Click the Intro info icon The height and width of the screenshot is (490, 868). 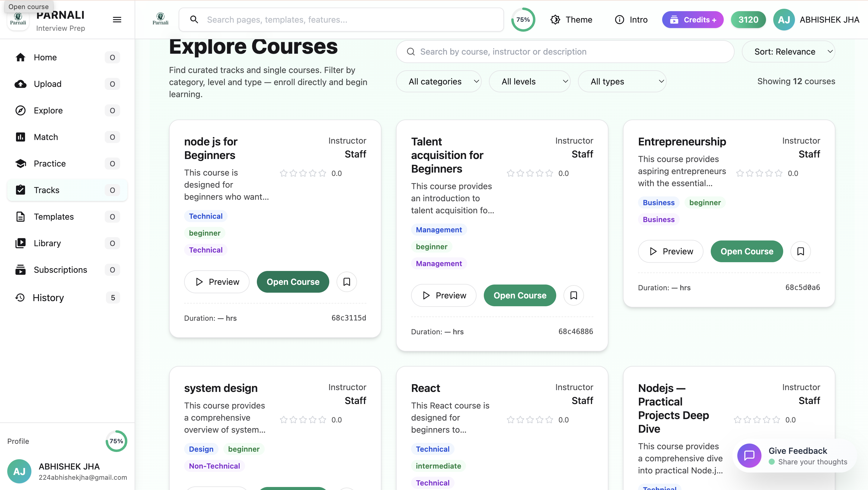(x=619, y=20)
